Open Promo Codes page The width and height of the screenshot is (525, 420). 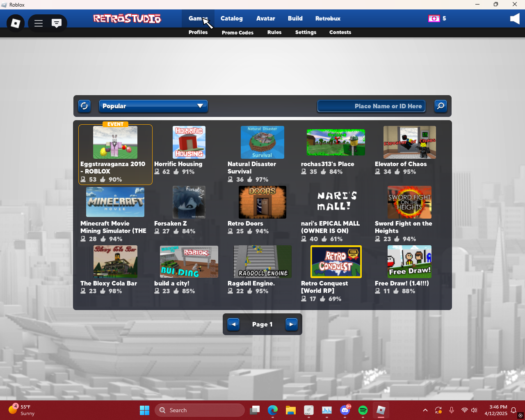pyautogui.click(x=237, y=32)
